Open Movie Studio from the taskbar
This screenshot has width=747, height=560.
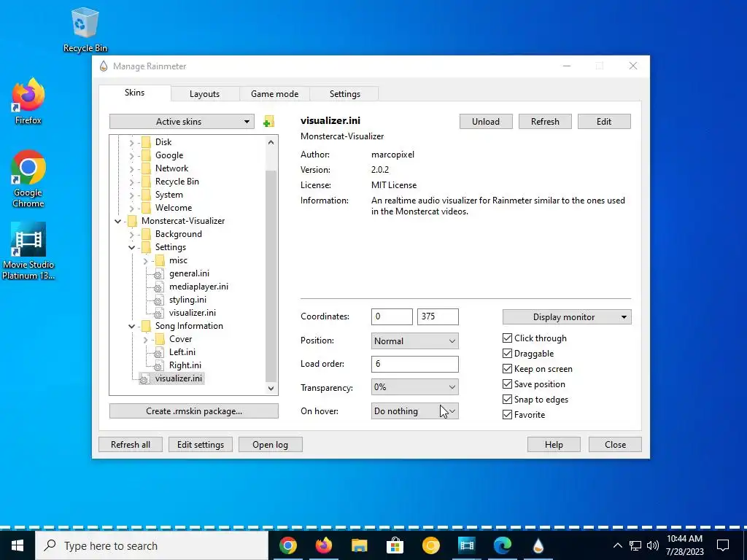[x=466, y=545]
